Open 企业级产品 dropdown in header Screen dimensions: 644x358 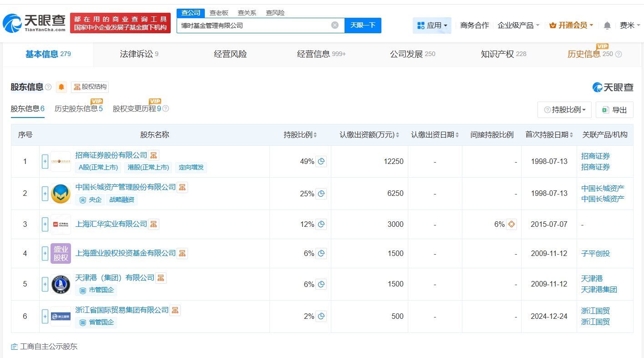click(518, 26)
